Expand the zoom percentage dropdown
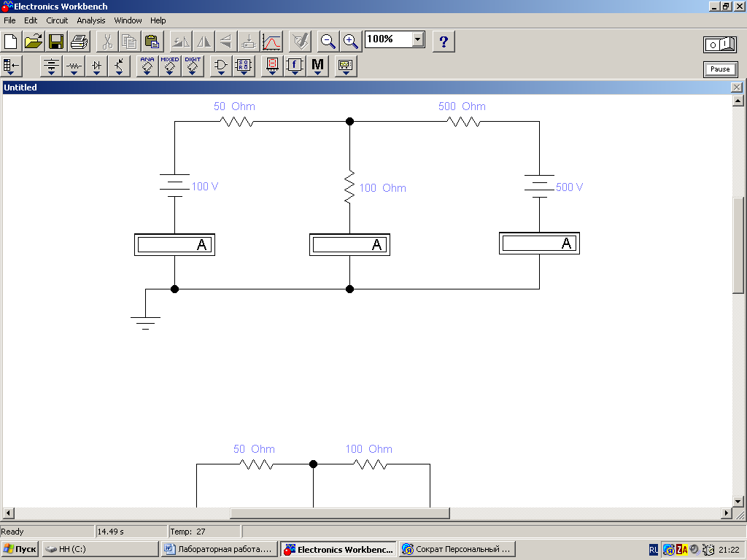The image size is (747, 560). [418, 39]
